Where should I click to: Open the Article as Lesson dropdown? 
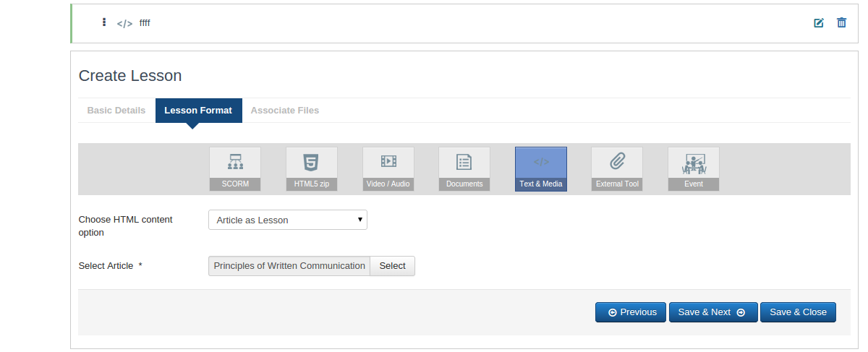point(288,220)
